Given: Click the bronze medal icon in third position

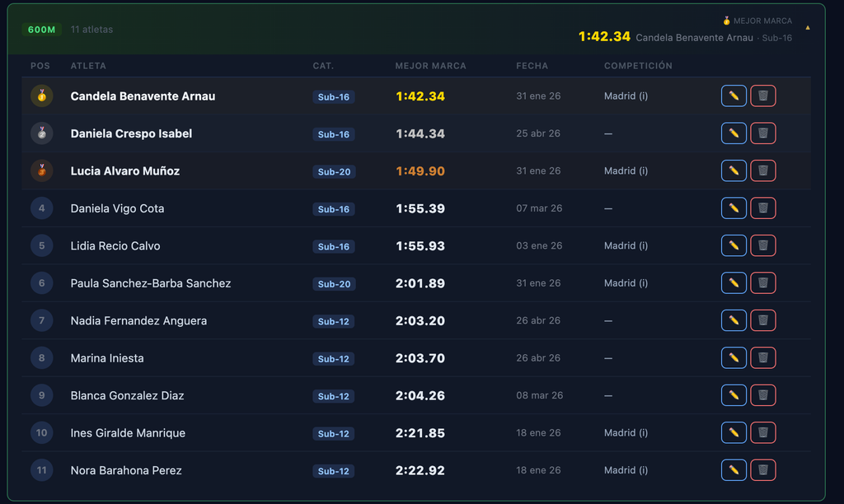Looking at the screenshot, I should (41, 170).
